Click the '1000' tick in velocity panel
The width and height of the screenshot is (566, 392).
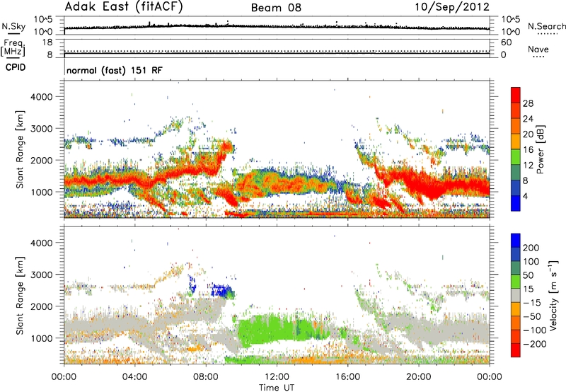pos(42,338)
